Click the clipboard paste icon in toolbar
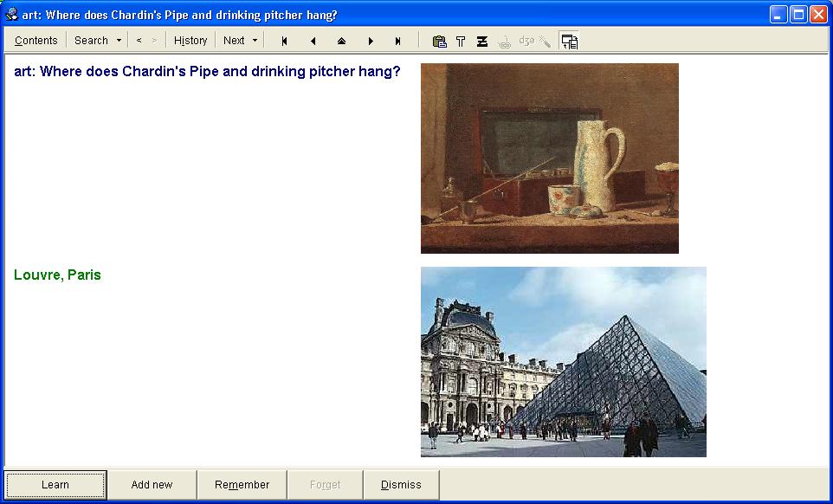 click(439, 41)
